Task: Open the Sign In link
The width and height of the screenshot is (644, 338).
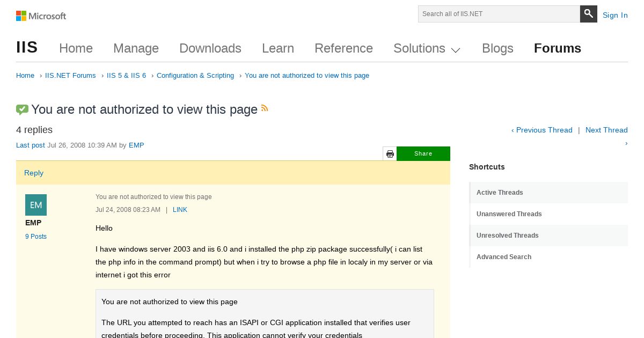Action: (615, 15)
